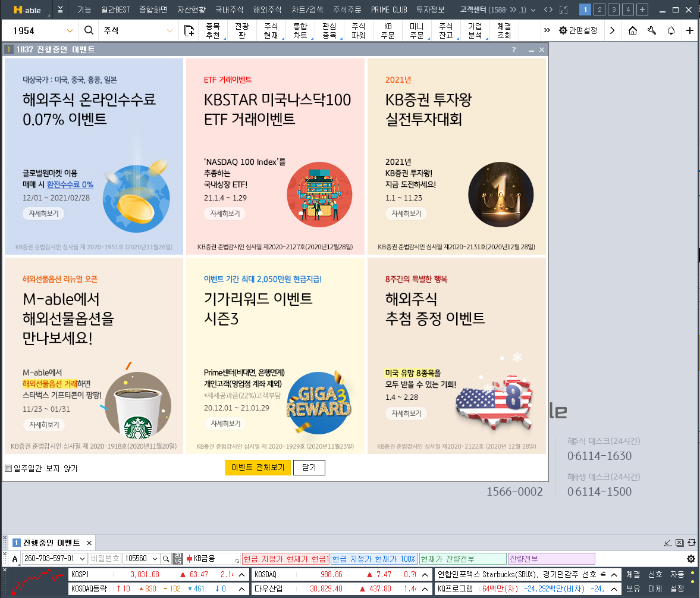Click the 2045 badge icon on order bar

point(178,559)
